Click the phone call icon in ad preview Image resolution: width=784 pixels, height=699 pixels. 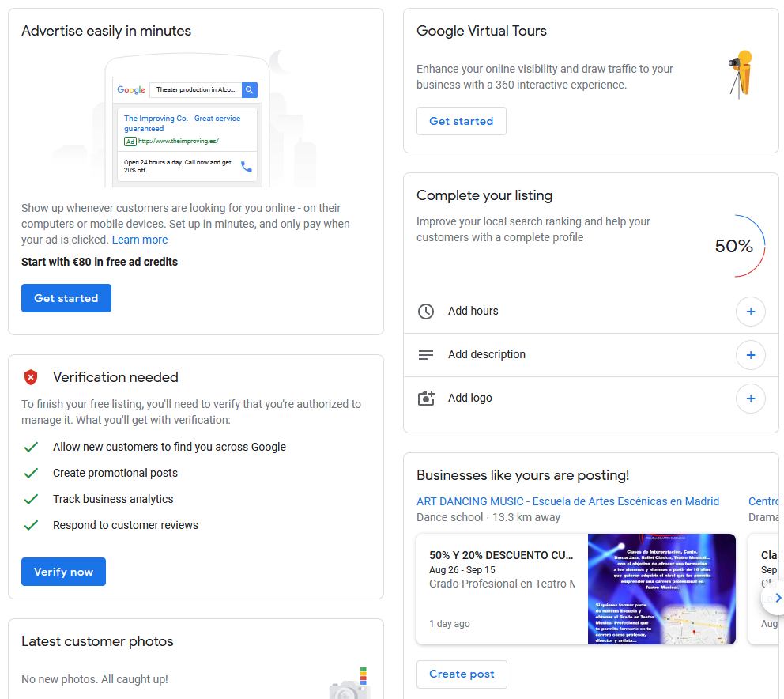[x=247, y=166]
